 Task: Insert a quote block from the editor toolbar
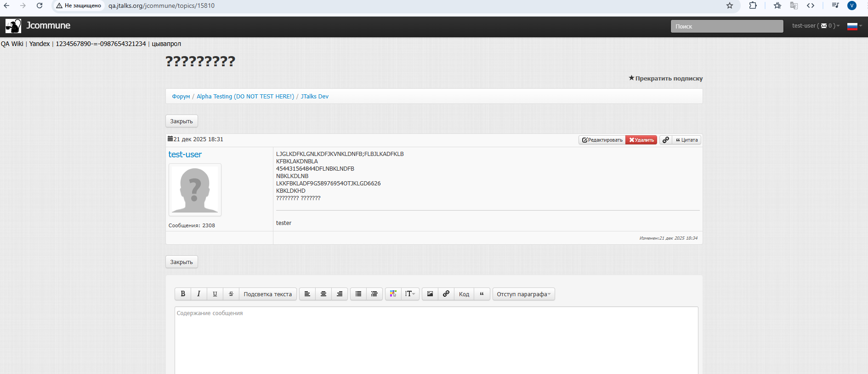482,294
